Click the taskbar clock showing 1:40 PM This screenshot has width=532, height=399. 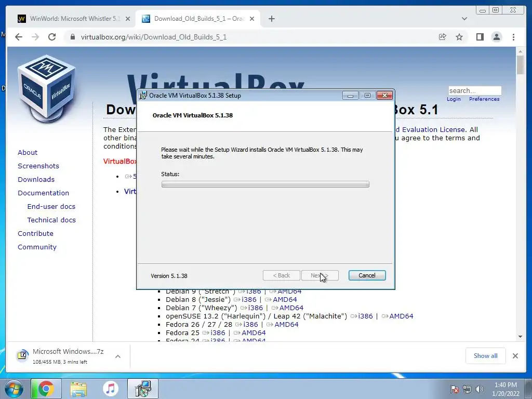tap(506, 389)
